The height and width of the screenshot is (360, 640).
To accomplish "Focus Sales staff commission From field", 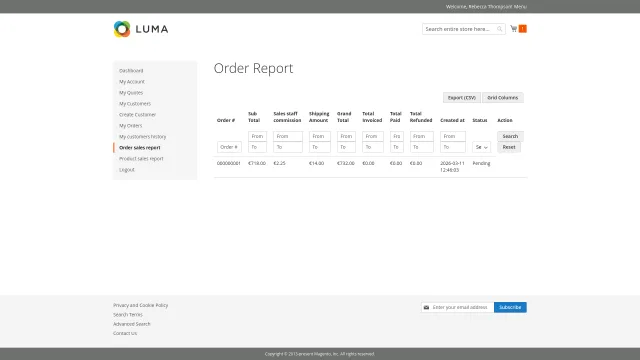I will (x=288, y=136).
